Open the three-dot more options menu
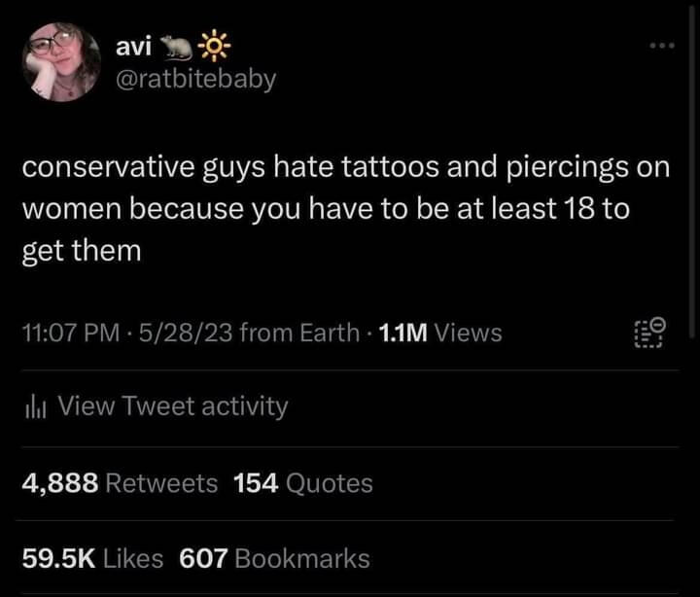The image size is (700, 597). click(661, 45)
